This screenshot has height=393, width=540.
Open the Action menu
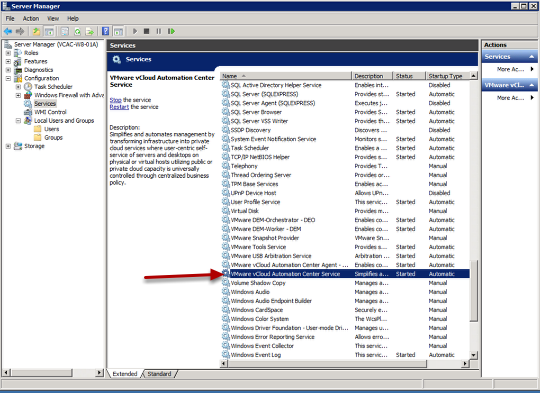[31, 18]
